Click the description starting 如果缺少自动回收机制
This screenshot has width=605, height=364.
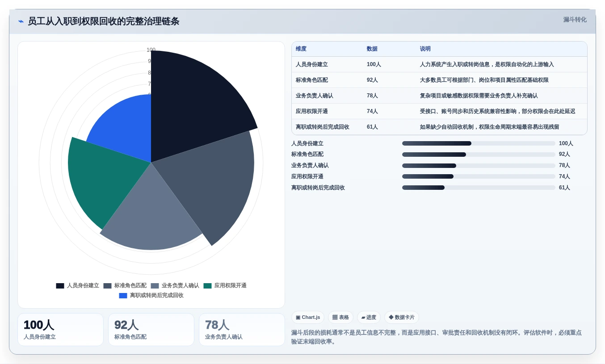(489, 127)
